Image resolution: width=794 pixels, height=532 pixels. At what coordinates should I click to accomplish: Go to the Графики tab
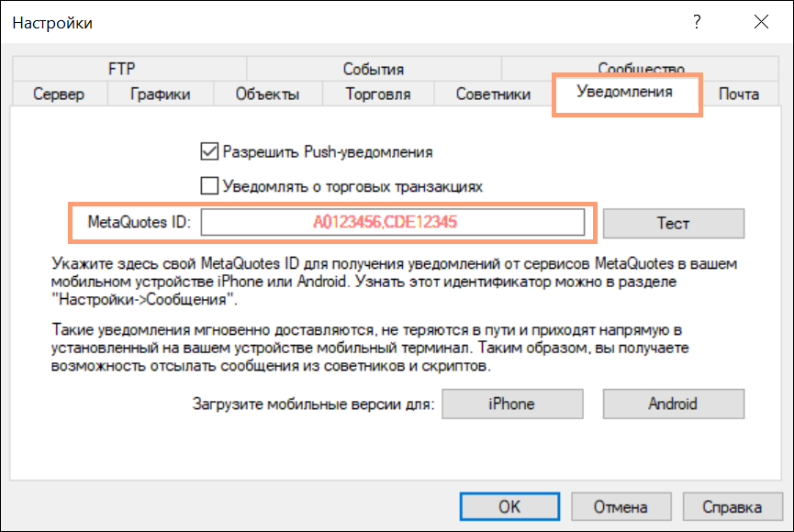coord(161,94)
